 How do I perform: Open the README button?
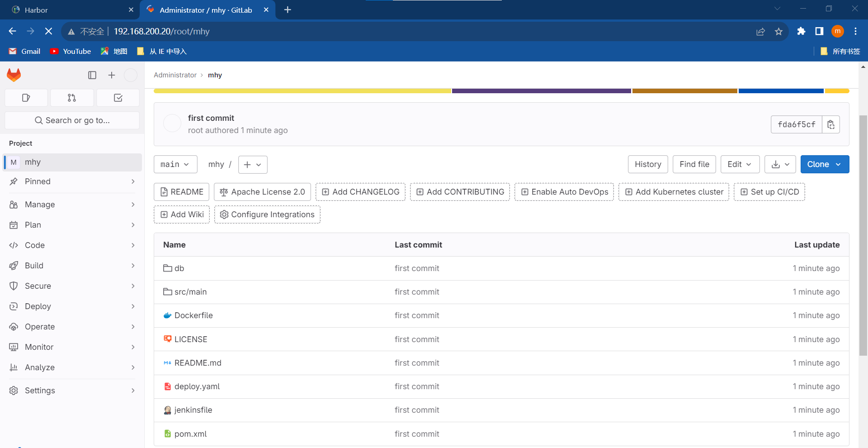pos(181,192)
